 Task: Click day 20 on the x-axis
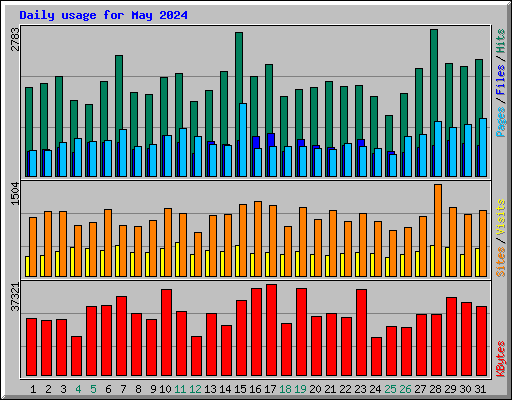point(315,389)
